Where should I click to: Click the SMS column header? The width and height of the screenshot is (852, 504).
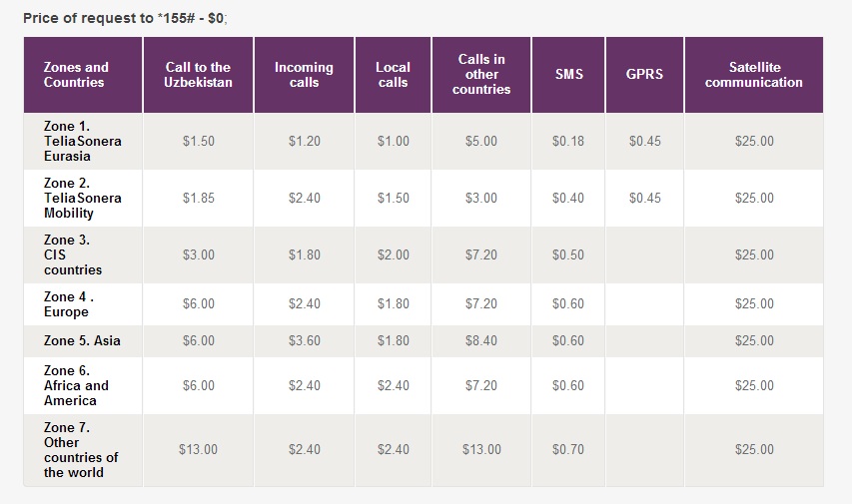[568, 75]
